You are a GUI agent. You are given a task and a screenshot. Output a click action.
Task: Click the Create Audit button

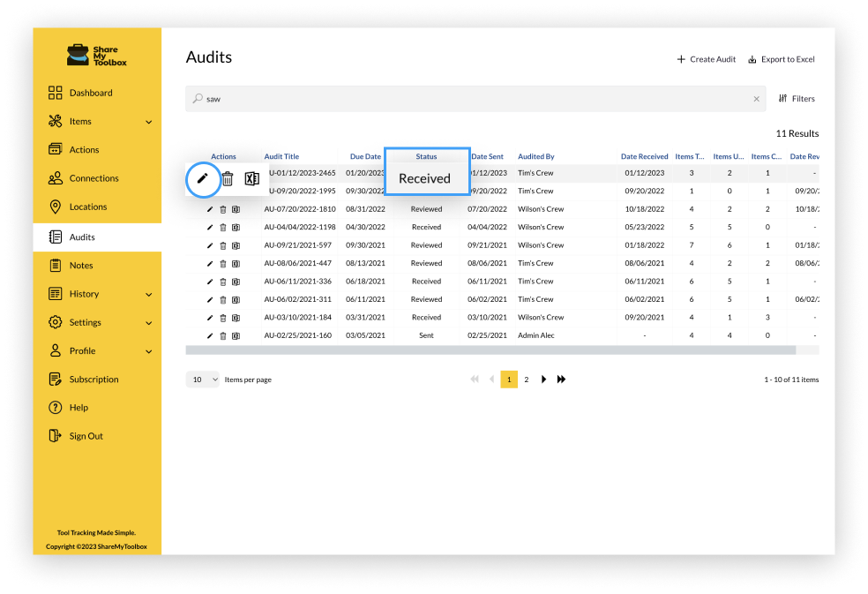point(706,59)
